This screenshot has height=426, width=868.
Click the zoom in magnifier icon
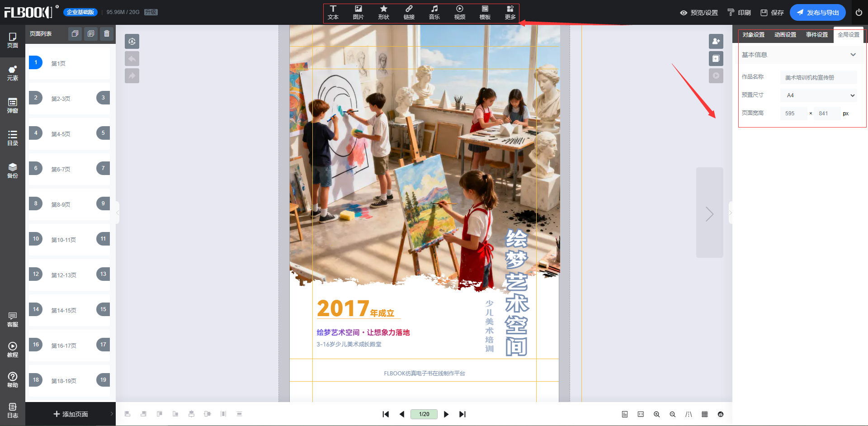[x=656, y=414]
